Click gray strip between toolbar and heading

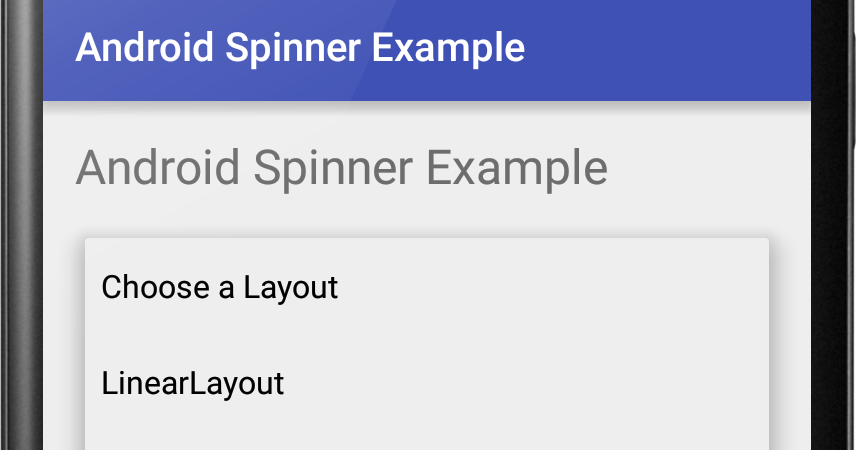pos(426,122)
